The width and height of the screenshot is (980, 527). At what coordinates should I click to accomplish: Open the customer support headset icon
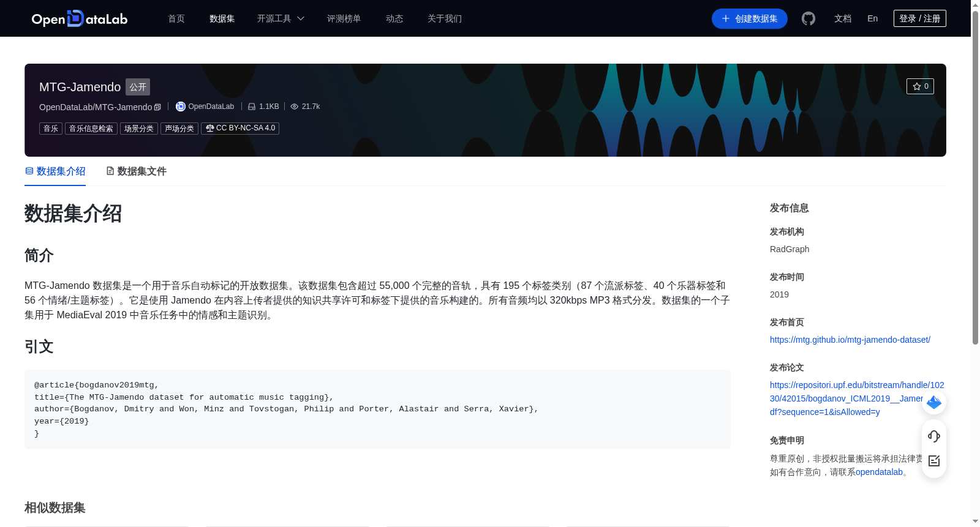pos(934,436)
